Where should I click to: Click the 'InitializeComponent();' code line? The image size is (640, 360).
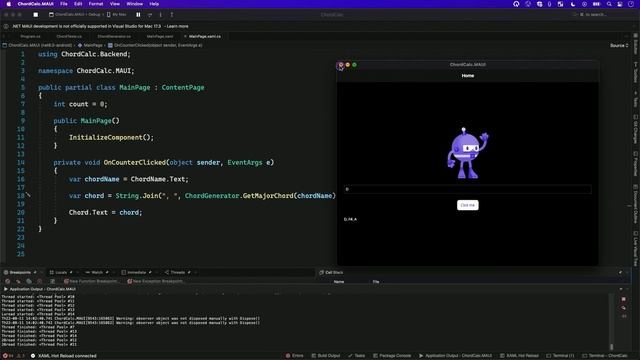111,138
